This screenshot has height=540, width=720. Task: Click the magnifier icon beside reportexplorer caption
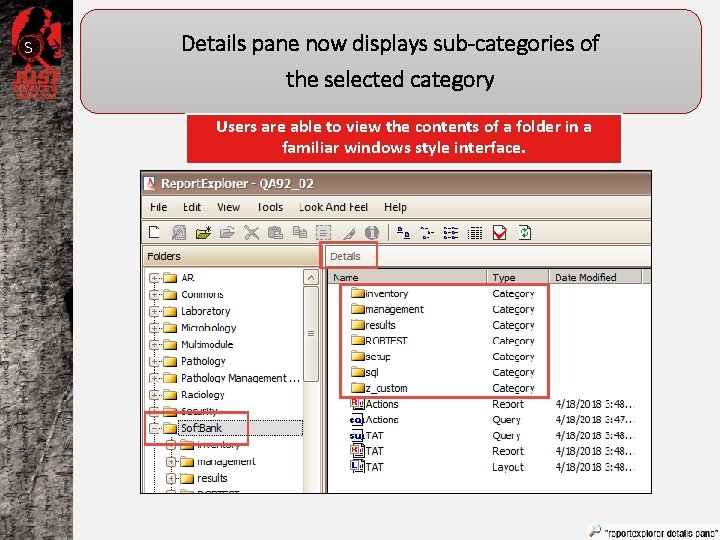[595, 531]
